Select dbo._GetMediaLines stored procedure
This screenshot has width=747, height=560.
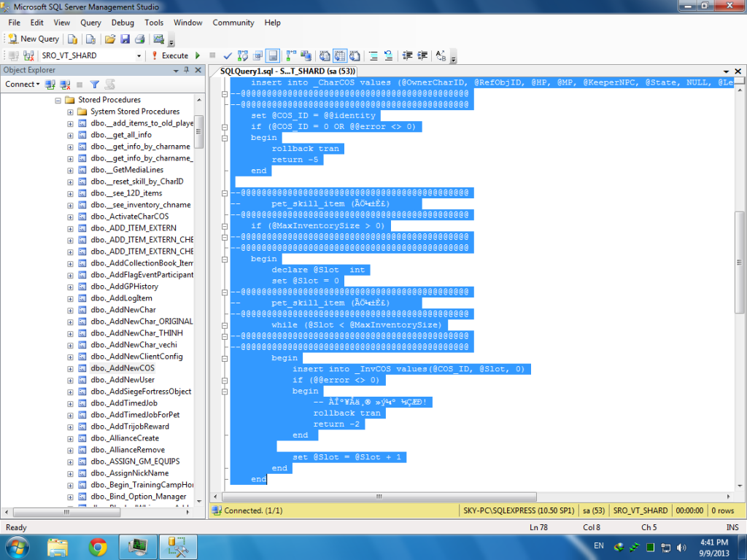pos(127,170)
